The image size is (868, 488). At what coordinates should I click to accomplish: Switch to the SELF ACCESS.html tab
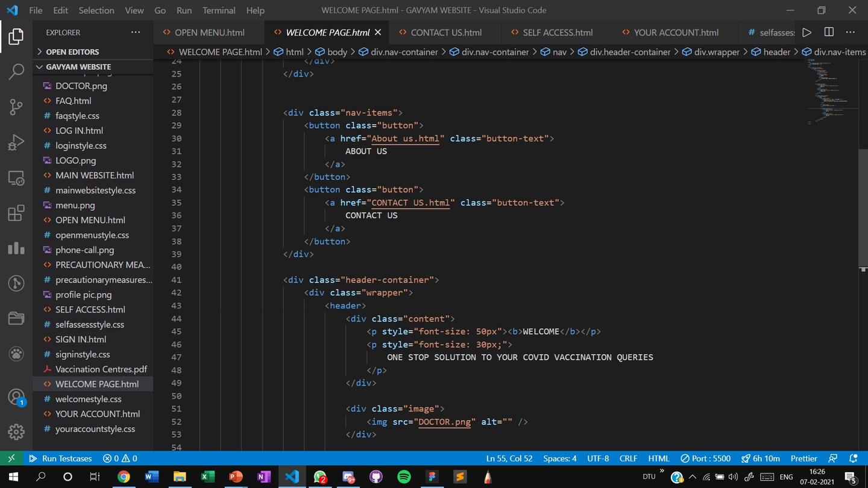point(558,33)
